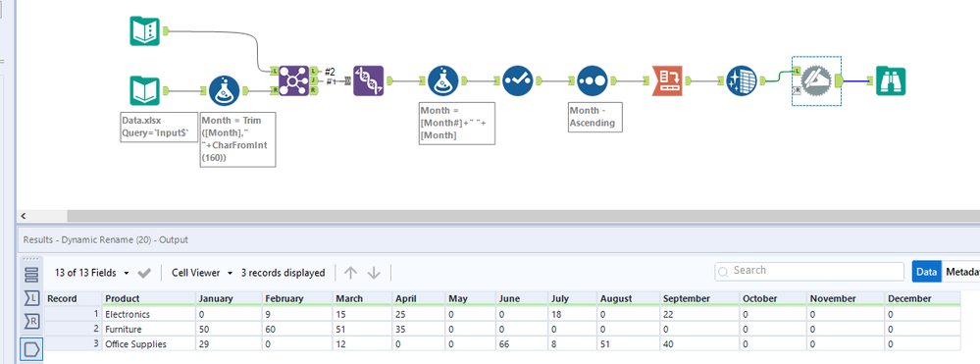Select the Dynamic Rename tool
Screen dimensions: 980x364
tap(816, 80)
